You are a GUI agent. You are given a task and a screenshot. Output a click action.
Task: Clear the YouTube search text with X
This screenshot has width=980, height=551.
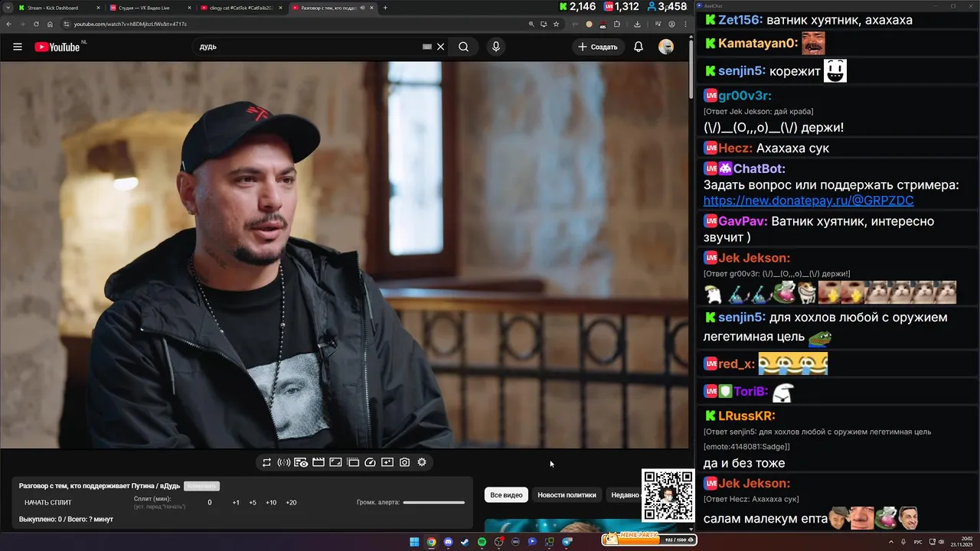click(x=440, y=47)
